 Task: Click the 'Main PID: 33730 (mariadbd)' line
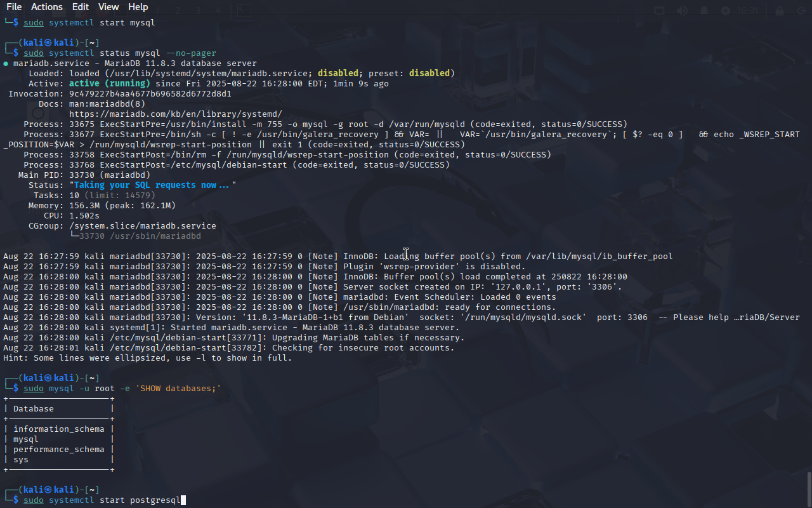tap(84, 175)
